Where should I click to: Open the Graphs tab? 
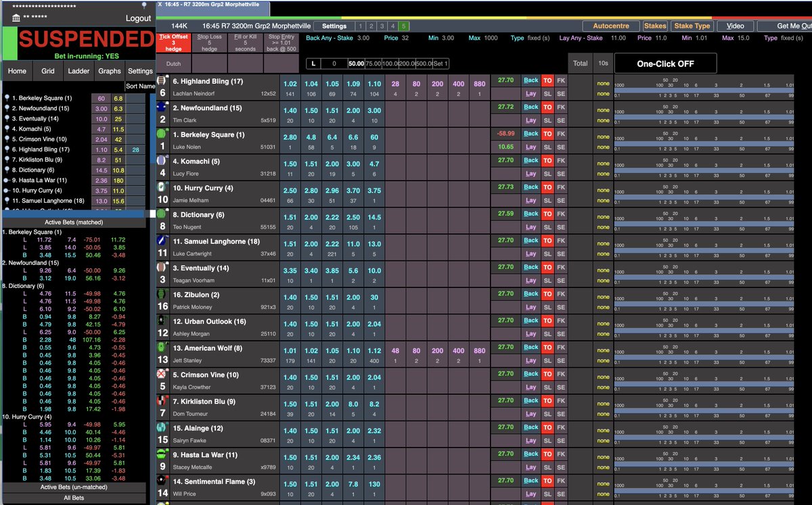110,71
